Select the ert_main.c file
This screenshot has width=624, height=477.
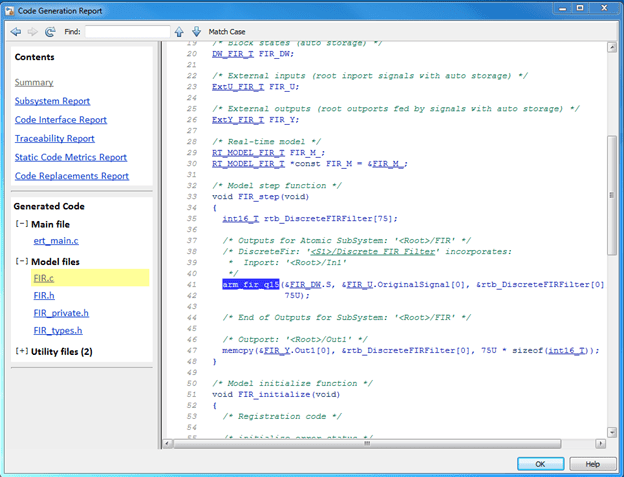pos(56,241)
